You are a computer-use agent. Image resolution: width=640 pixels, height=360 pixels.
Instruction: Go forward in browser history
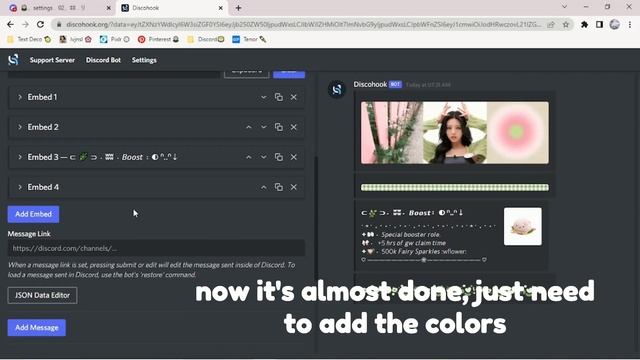pos(25,24)
